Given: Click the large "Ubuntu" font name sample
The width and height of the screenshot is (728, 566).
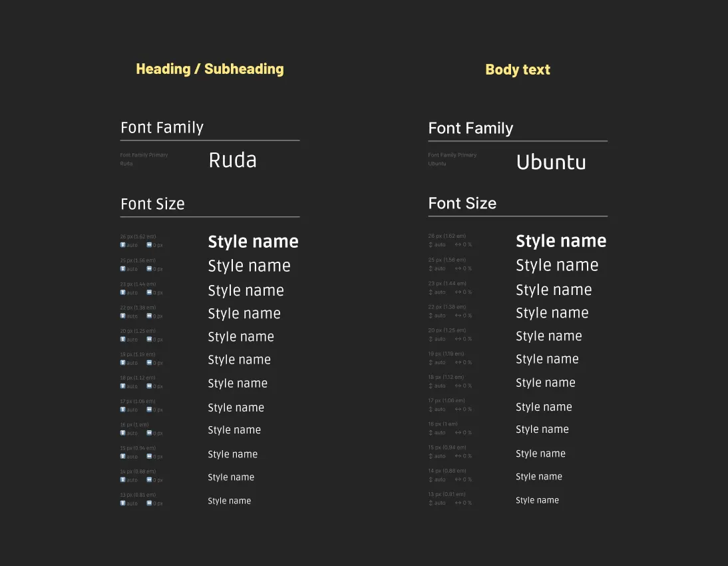Looking at the screenshot, I should [550, 162].
